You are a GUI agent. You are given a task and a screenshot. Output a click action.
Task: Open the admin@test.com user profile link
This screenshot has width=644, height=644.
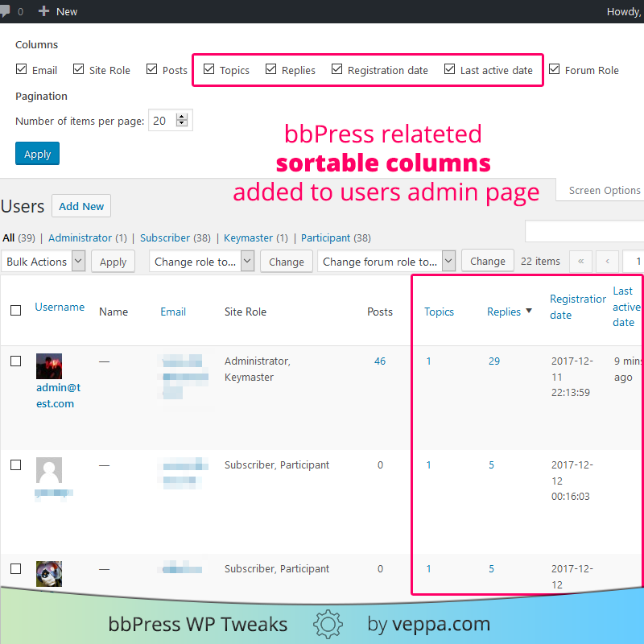pyautogui.click(x=58, y=395)
